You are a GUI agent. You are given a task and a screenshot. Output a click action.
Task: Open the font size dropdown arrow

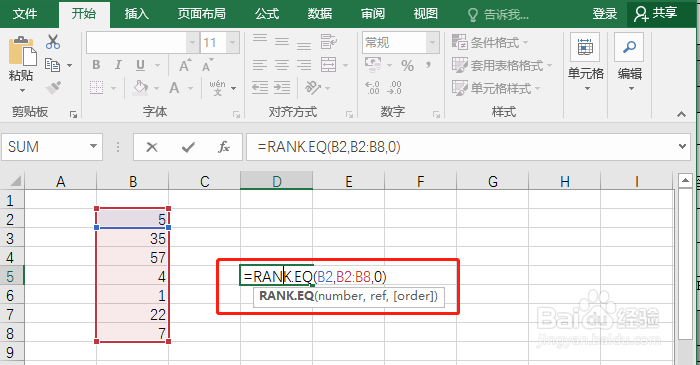point(232,43)
